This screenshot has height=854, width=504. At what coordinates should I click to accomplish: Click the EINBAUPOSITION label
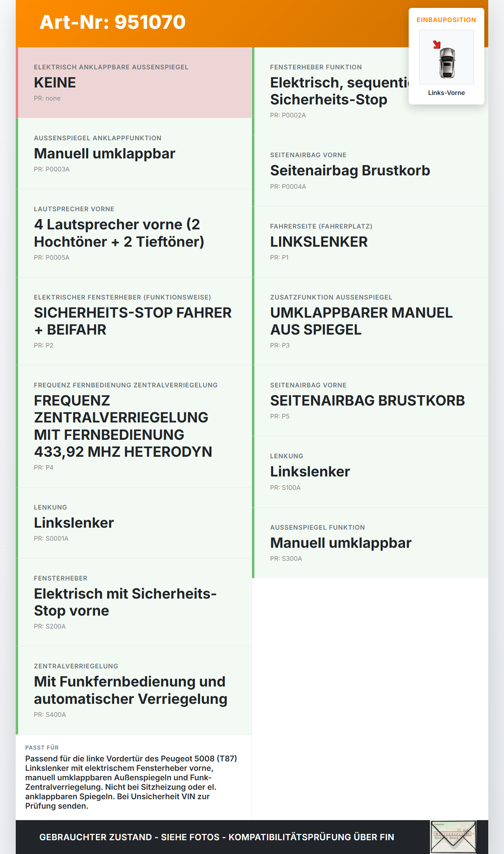click(447, 20)
